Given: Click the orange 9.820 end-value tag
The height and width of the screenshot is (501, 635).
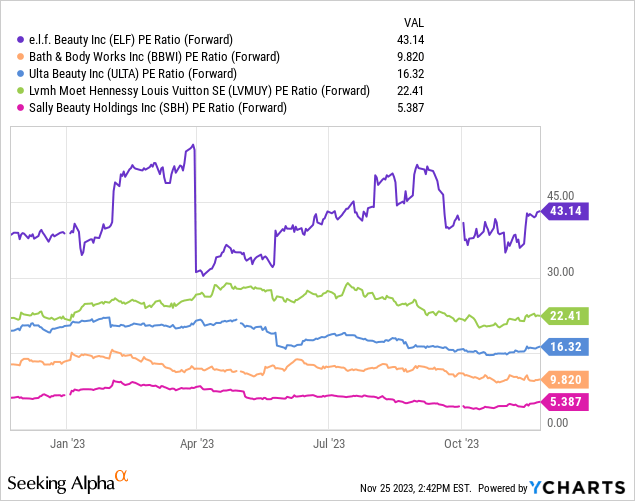Looking at the screenshot, I should point(566,380).
